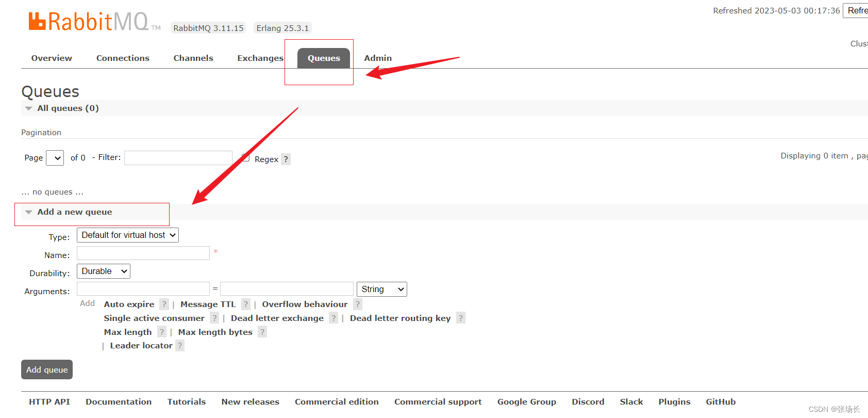The height and width of the screenshot is (418, 868).
Task: Open the New releases footer link
Action: pyautogui.click(x=251, y=402)
